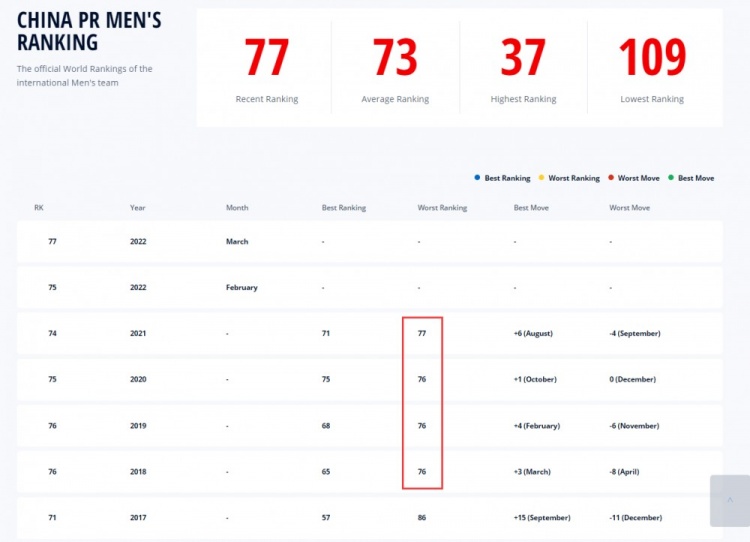The width and height of the screenshot is (750, 542).
Task: Click the yellow Worst Ranking legend dot
Action: pos(541,177)
